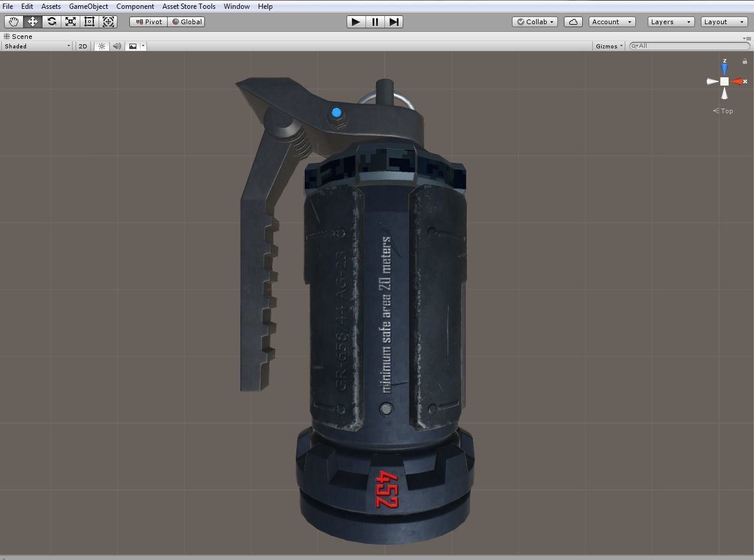Toggle 2D scene view mode
Image resolution: width=754 pixels, height=560 pixels.
point(83,46)
